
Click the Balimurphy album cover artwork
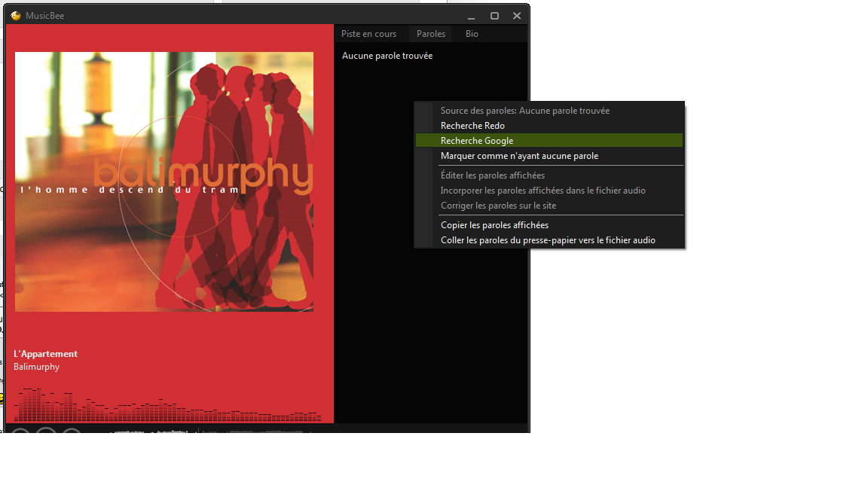[x=164, y=181]
